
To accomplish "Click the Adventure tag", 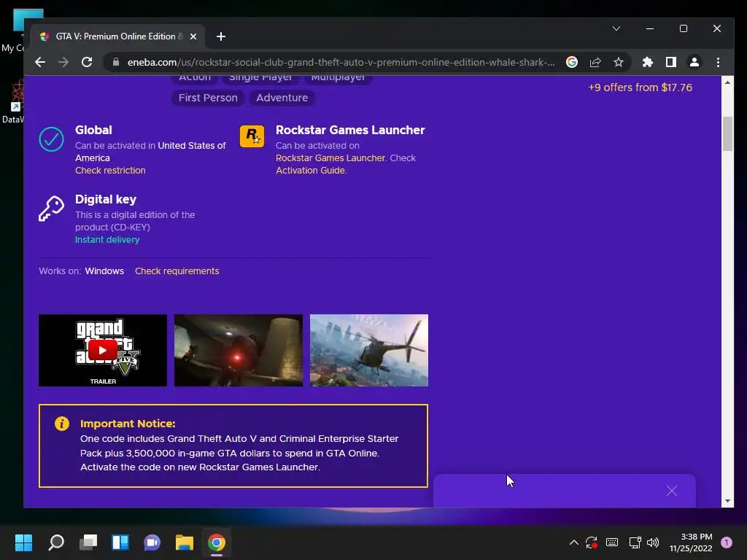I will pyautogui.click(x=282, y=98).
